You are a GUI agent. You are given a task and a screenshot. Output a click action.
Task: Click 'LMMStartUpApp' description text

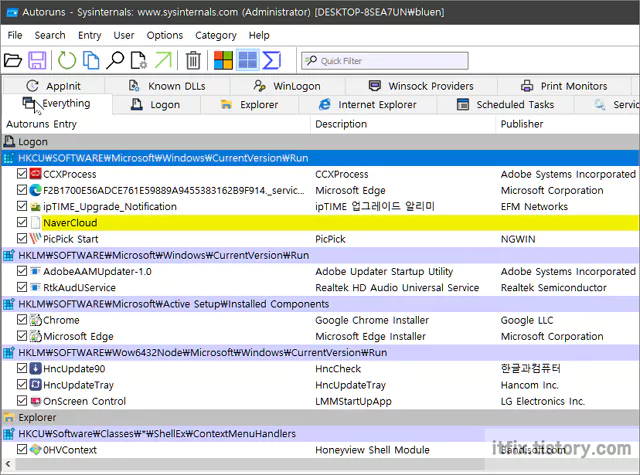[x=353, y=402]
